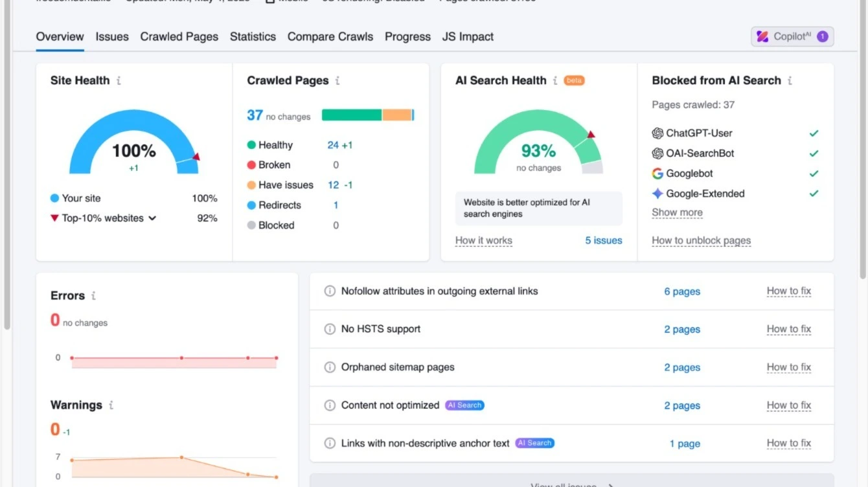Click the ChatGPT-User green checkmark

point(814,133)
